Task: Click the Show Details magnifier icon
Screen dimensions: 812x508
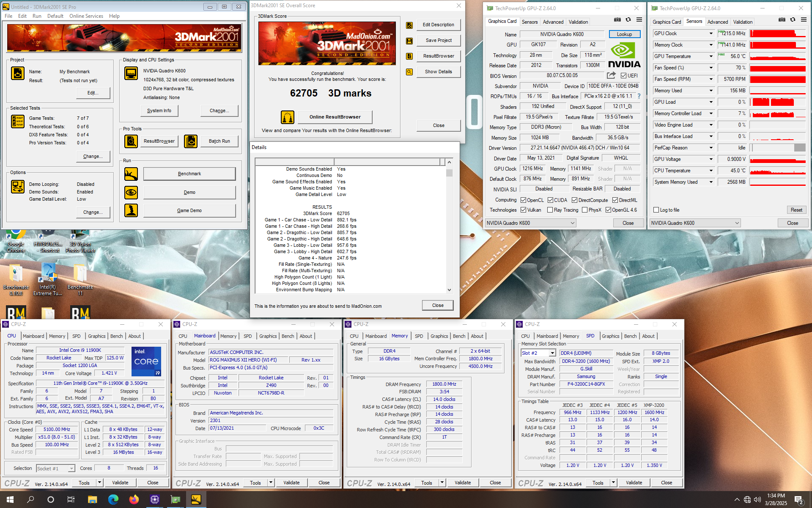Action: click(x=409, y=72)
